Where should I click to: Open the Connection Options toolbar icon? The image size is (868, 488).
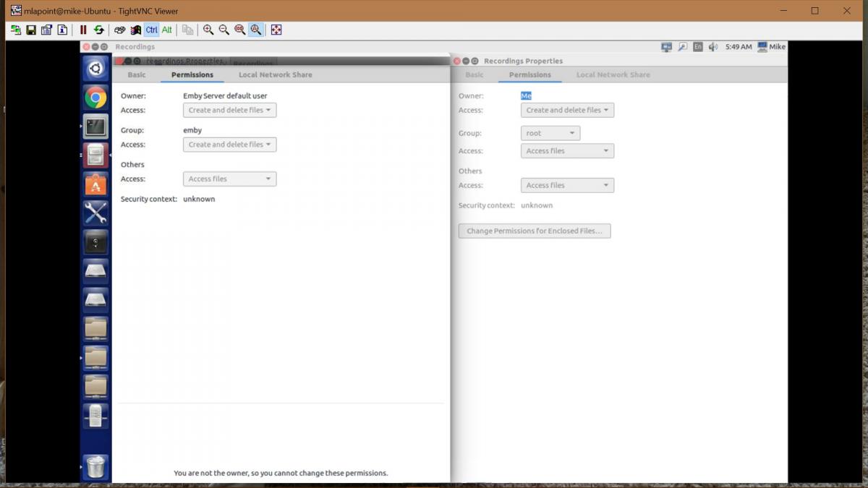47,30
